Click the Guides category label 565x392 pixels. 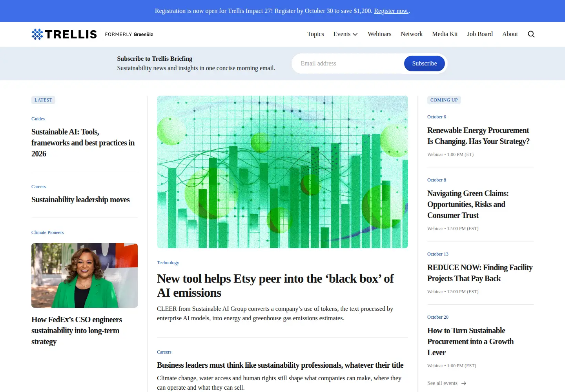pyautogui.click(x=38, y=119)
